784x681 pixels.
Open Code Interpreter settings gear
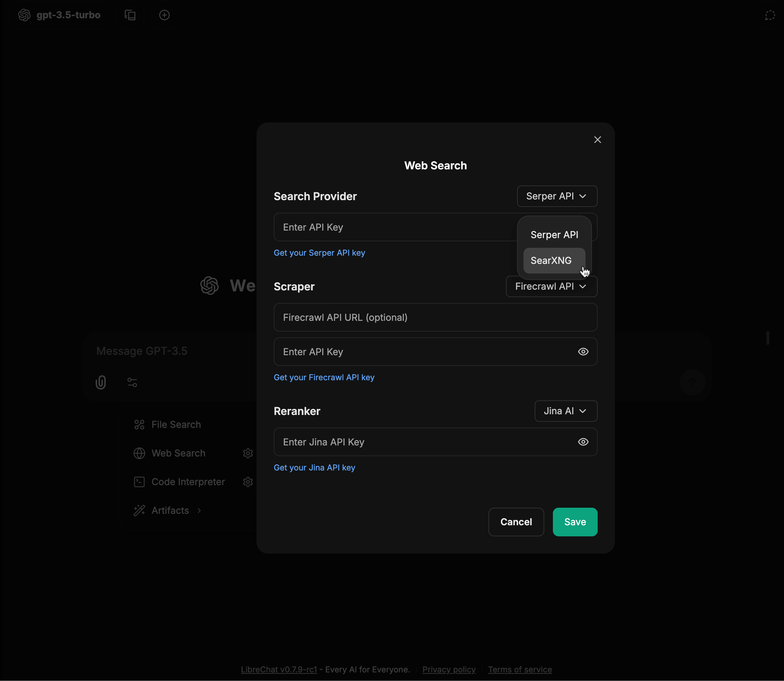pos(248,482)
